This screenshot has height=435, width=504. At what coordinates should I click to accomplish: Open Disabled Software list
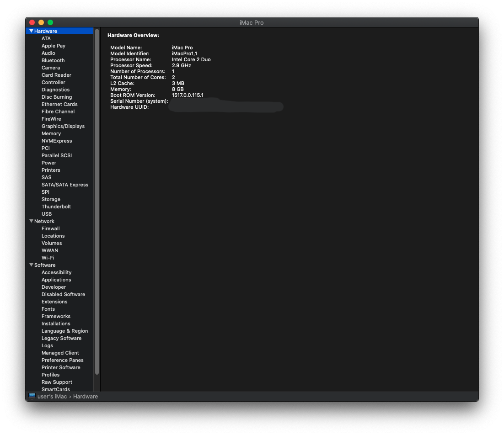coord(63,294)
